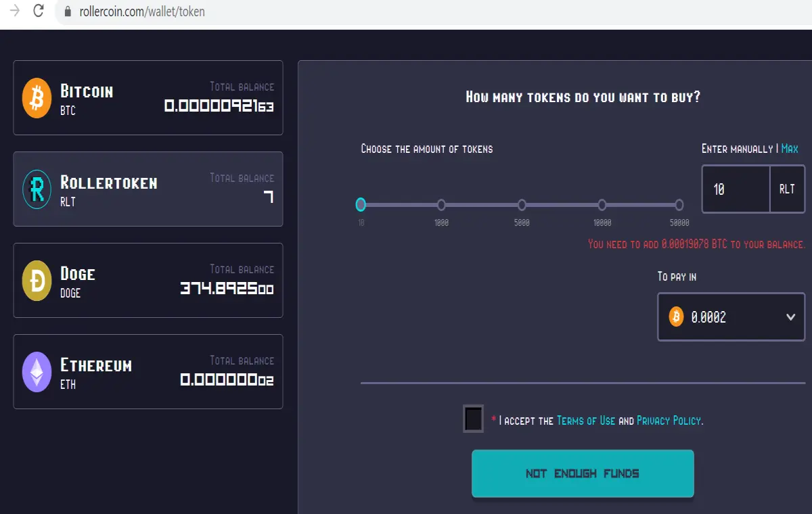The image size is (812, 514).
Task: Click the RLT unit label beside input
Action: point(787,189)
